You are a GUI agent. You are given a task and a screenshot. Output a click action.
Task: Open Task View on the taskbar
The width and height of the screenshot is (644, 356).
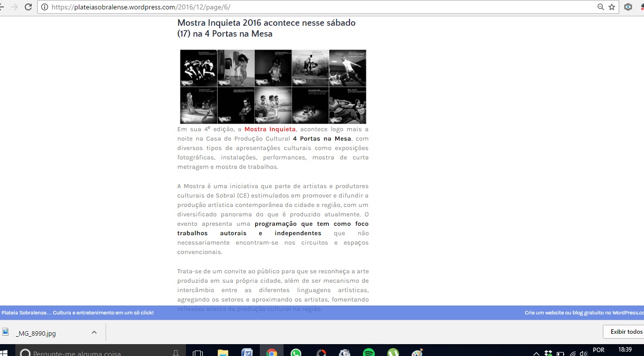(x=198, y=353)
